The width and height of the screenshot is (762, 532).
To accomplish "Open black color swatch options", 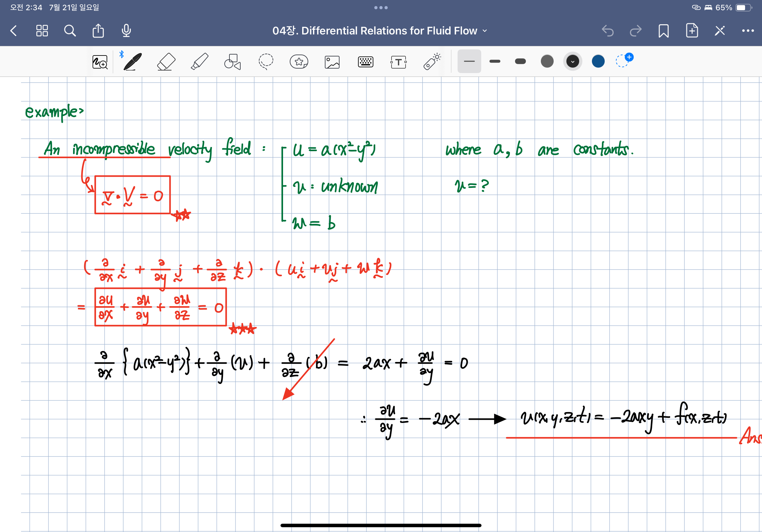I will click(x=572, y=61).
